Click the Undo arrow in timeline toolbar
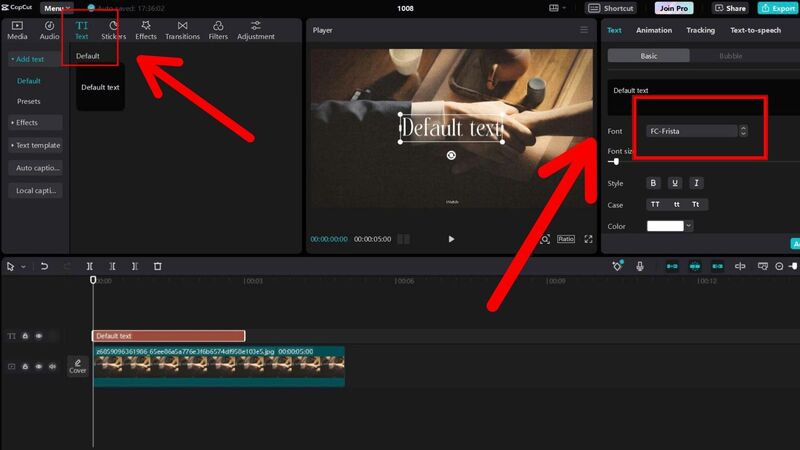 pyautogui.click(x=44, y=267)
